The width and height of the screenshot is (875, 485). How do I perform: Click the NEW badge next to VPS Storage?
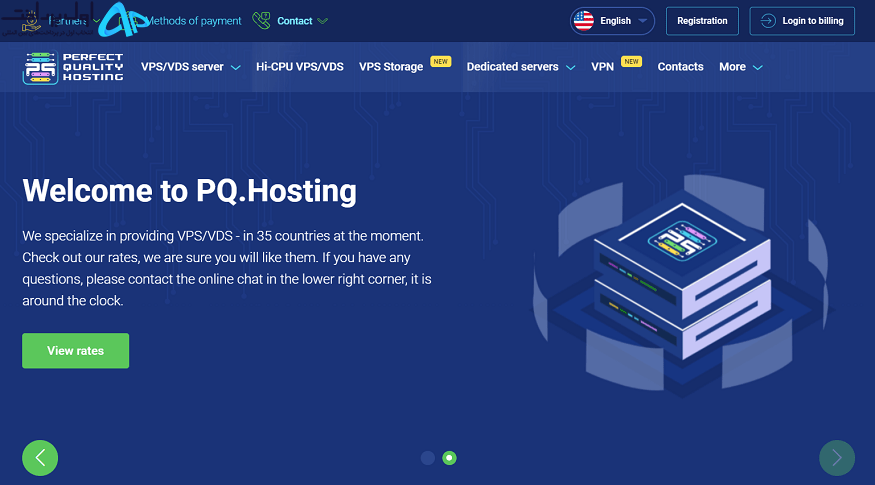pos(441,61)
